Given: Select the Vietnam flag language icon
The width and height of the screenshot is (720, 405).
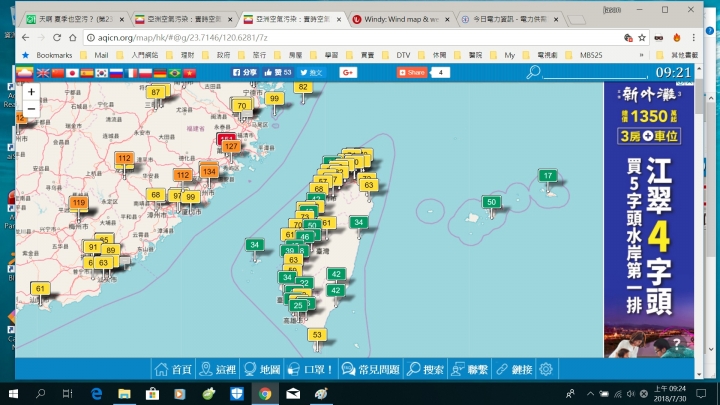Looking at the screenshot, I should [189, 73].
